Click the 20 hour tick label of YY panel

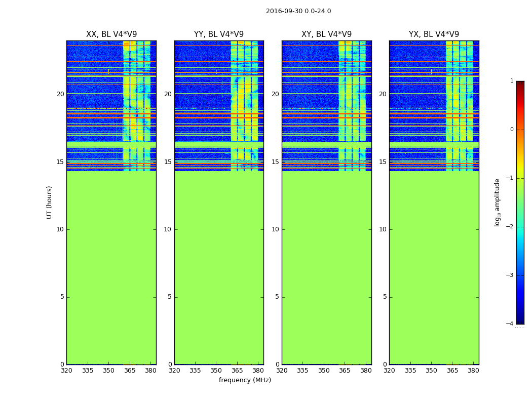click(168, 94)
